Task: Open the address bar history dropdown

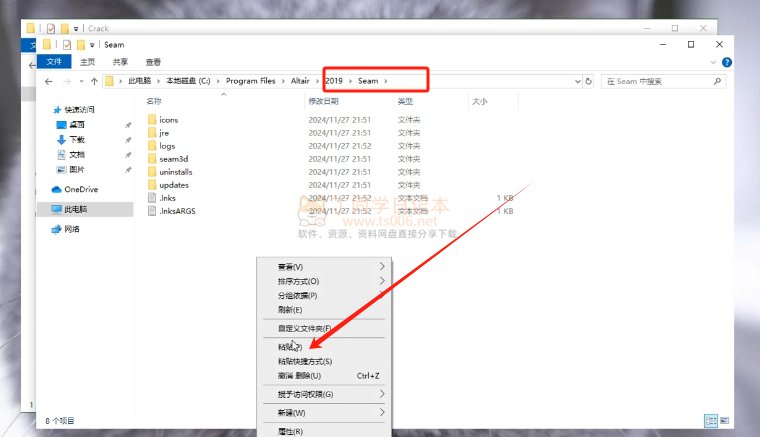Action: click(x=577, y=81)
